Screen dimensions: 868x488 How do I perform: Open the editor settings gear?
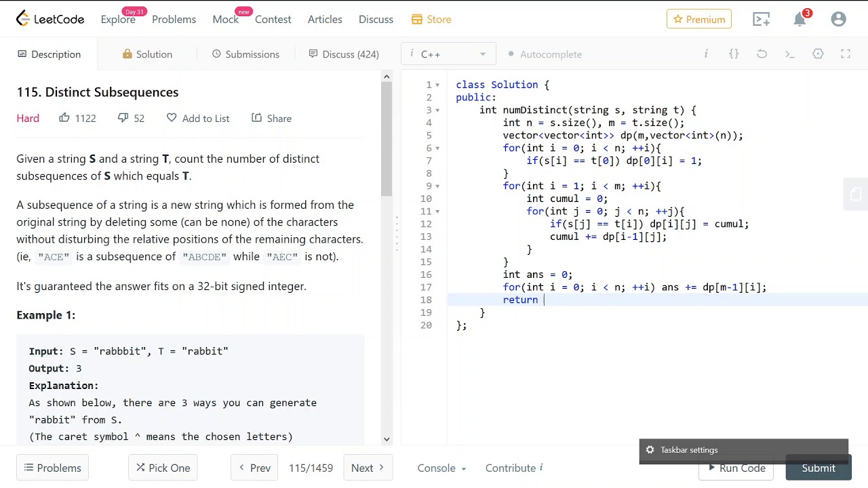tap(818, 54)
